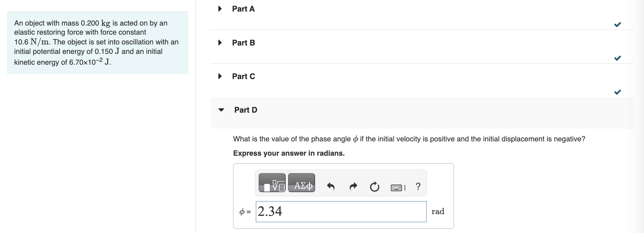Open keyboard shortcuts icon
This screenshot has width=644, height=233.
[397, 188]
